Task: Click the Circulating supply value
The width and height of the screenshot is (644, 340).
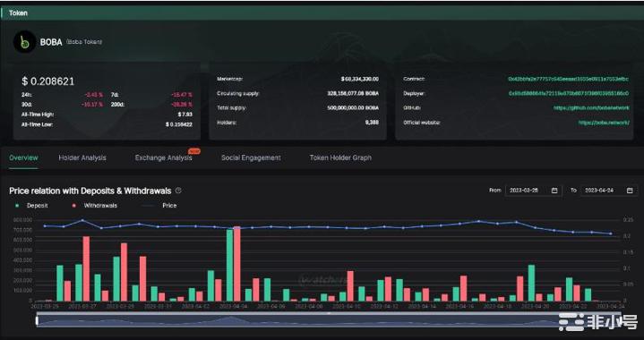Action: (353, 94)
